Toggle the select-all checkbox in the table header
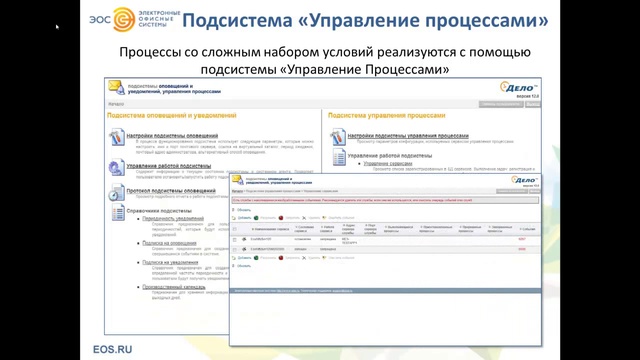This screenshot has height=360, width=640. [x=235, y=229]
